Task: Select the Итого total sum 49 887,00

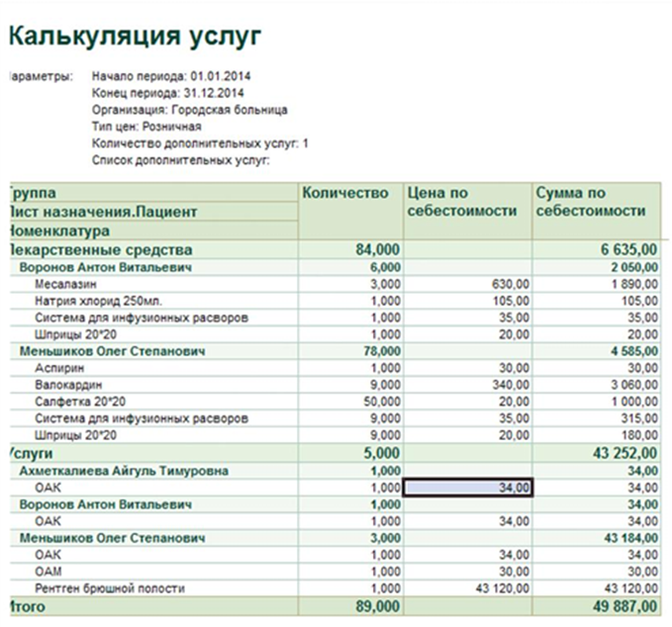Action: 624,606
